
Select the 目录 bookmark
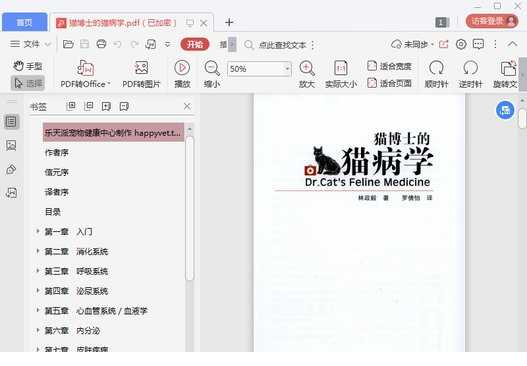click(53, 212)
